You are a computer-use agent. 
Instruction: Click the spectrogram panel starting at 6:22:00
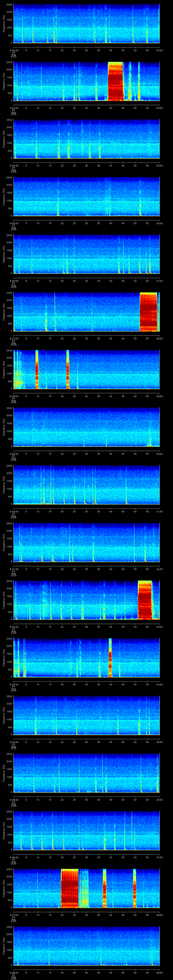[86, 24]
